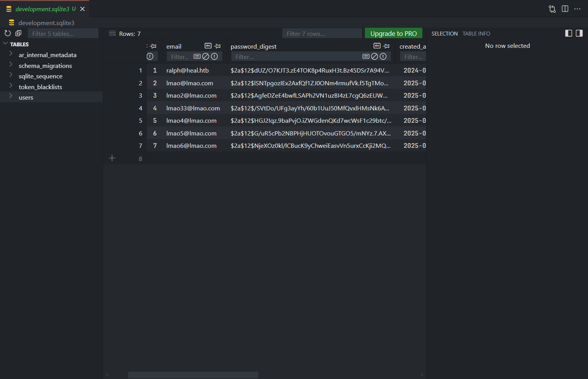Toggle the right side panel layout icon
This screenshot has width=588, height=379.
click(x=579, y=33)
